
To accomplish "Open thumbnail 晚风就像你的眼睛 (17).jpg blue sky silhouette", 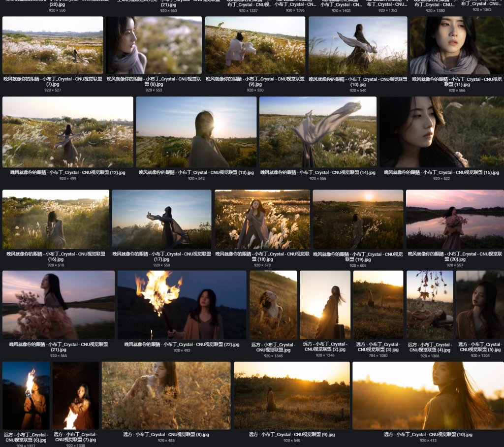I will (161, 220).
